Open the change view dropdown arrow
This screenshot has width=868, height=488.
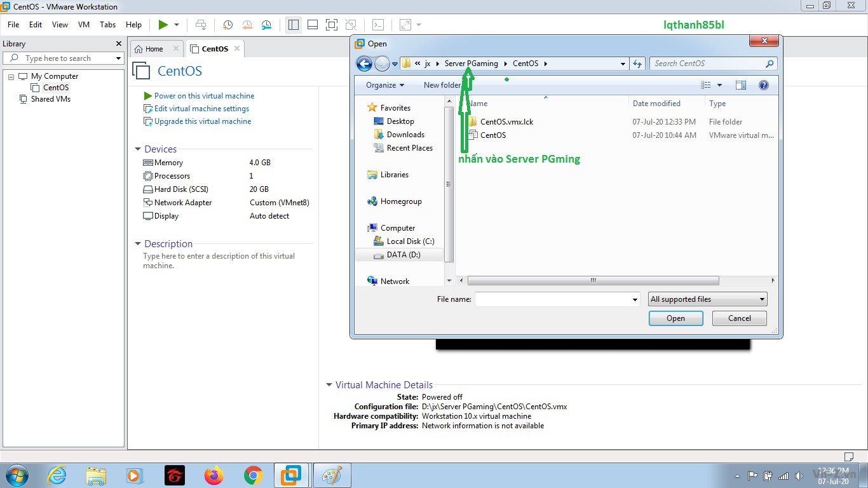click(x=720, y=85)
